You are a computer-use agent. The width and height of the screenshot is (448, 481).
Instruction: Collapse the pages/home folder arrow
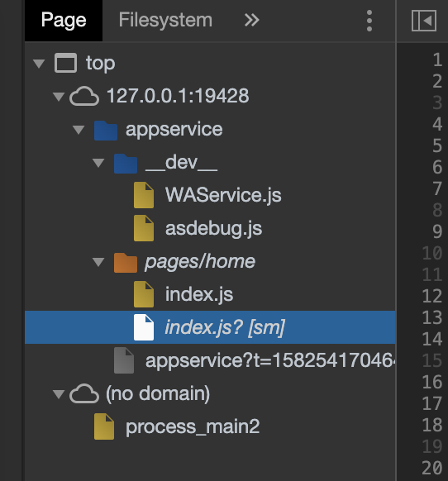[98, 262]
